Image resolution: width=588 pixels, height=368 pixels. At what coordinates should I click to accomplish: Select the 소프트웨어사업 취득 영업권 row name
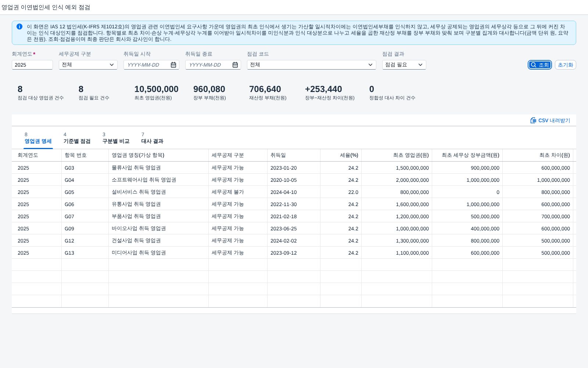point(144,180)
